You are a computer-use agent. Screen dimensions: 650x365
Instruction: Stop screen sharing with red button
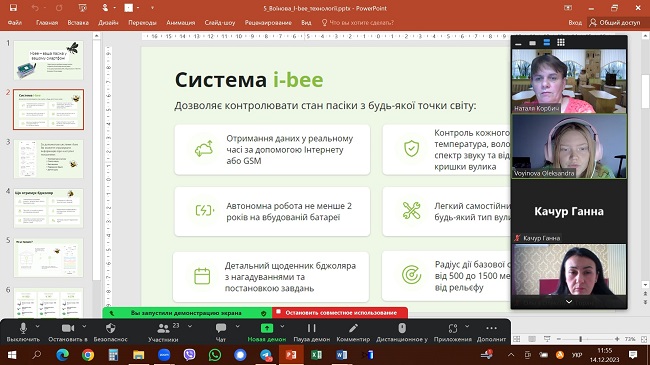coord(340,313)
